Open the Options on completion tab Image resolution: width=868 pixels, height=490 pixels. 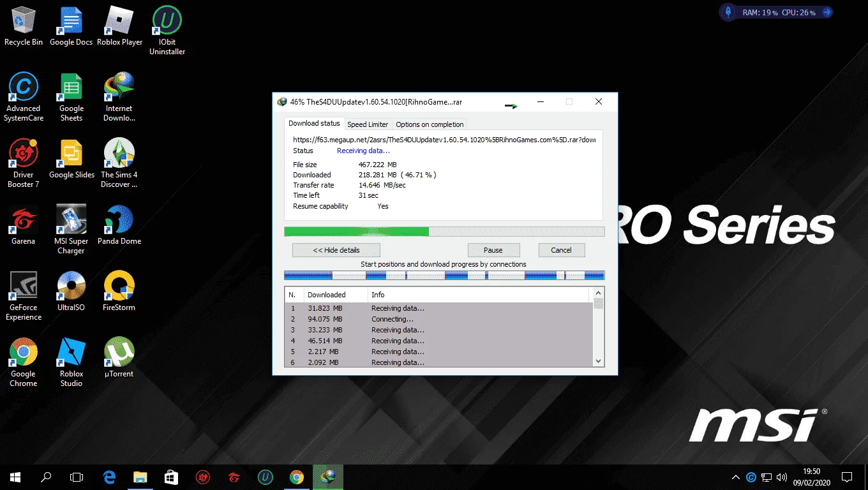click(x=430, y=124)
